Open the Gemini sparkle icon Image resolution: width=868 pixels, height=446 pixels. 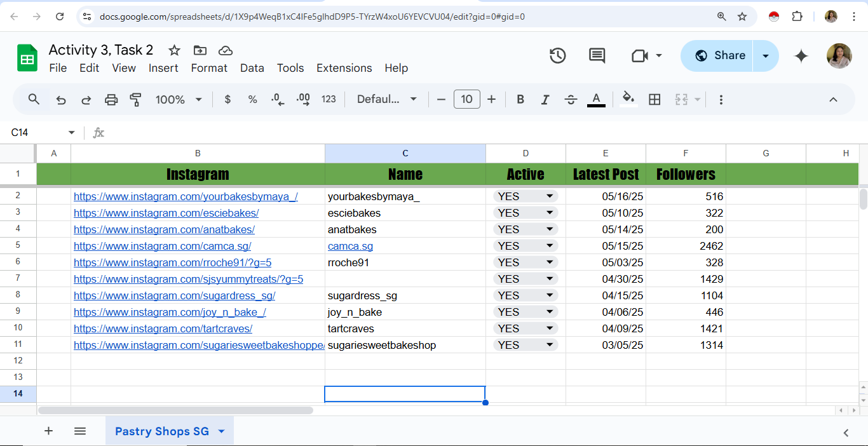click(x=801, y=56)
